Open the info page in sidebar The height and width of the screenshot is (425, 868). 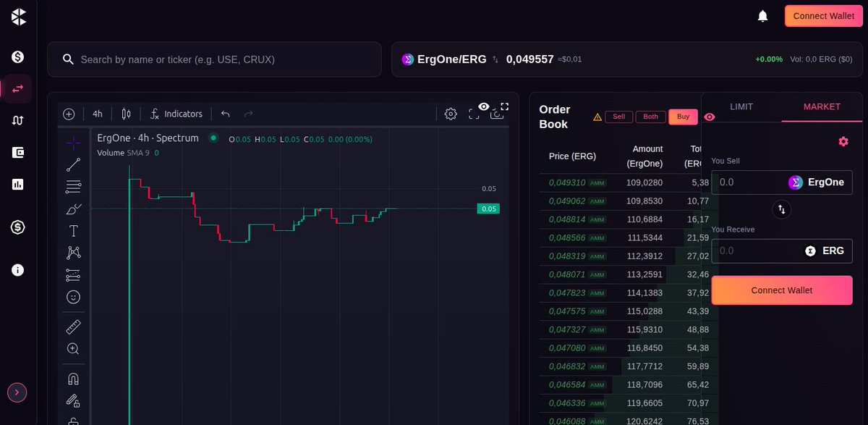pyautogui.click(x=18, y=270)
